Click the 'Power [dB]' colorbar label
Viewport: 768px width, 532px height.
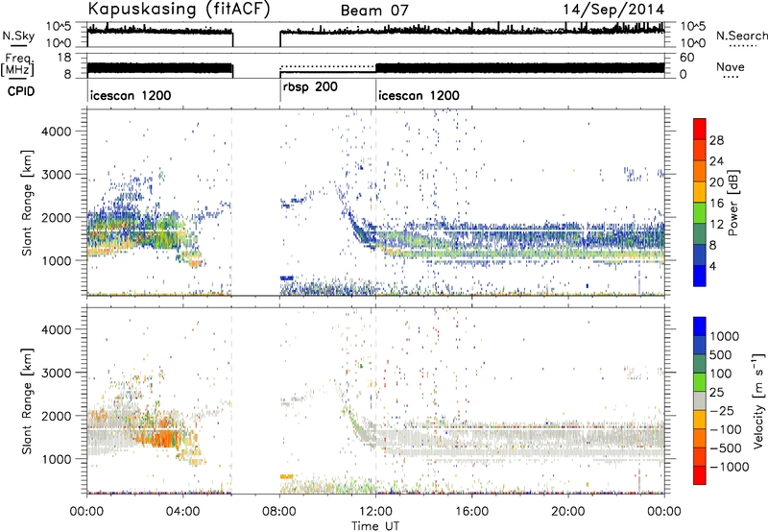732,203
